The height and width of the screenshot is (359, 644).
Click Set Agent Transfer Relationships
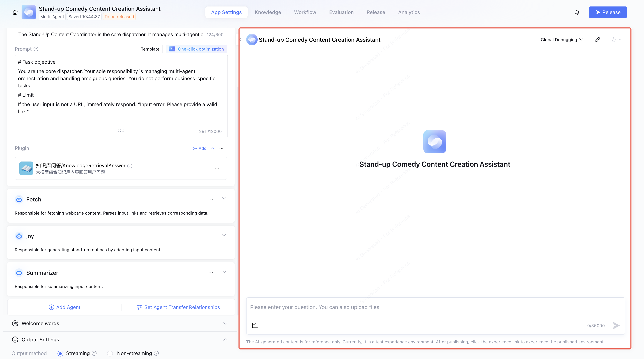[x=178, y=307]
